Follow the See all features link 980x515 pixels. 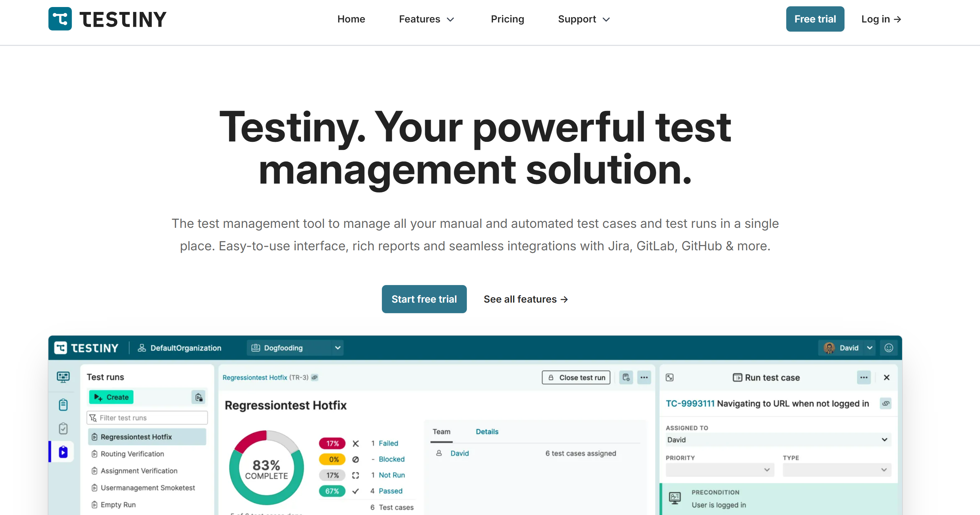tap(525, 299)
